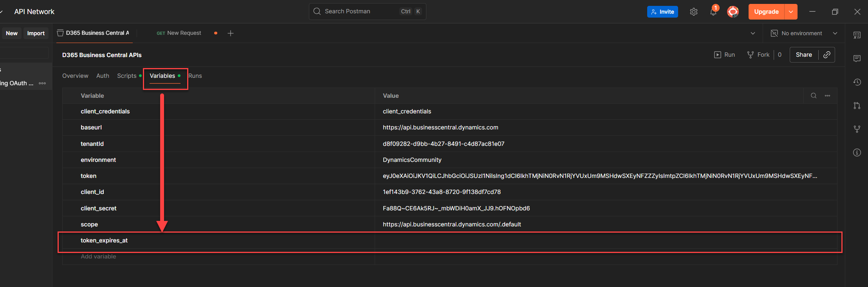Click the Import button

click(36, 33)
